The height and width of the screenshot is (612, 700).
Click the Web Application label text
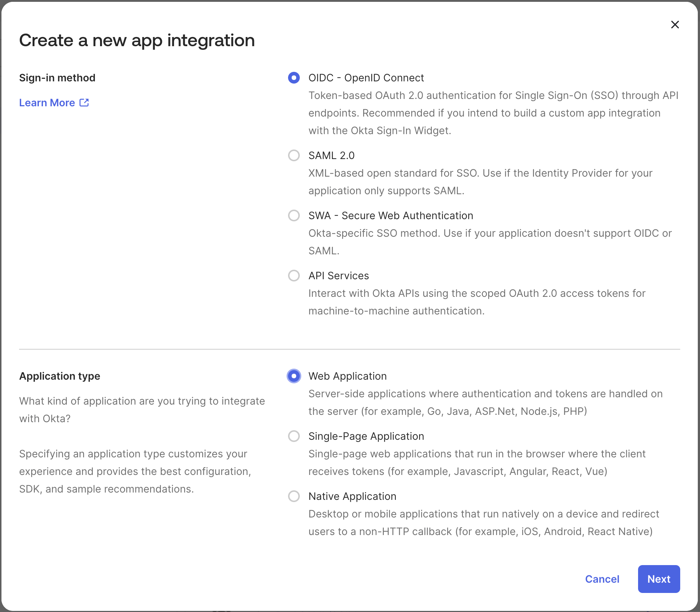pos(347,376)
